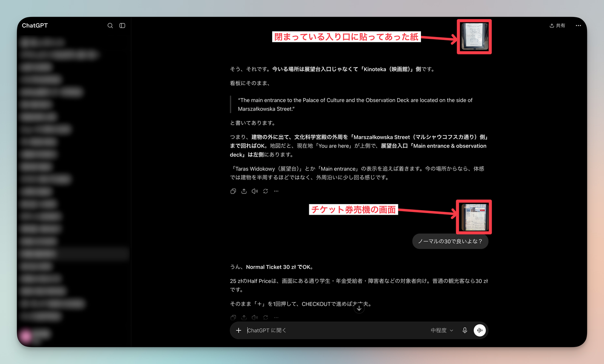Image resolution: width=604 pixels, height=364 pixels.
Task: Open the 中程度 model effort dropdown
Action: 442,330
